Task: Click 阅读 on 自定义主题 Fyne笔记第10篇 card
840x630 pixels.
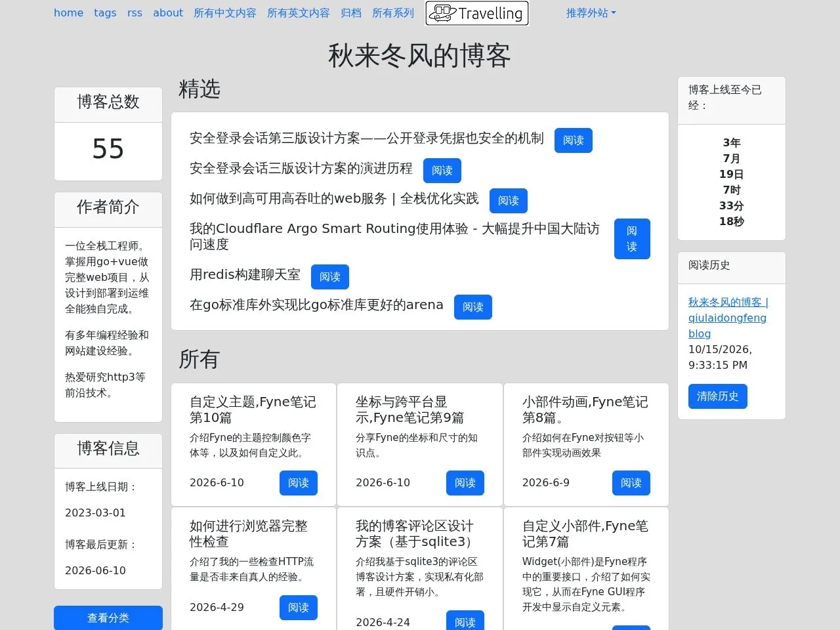Action: (x=299, y=483)
